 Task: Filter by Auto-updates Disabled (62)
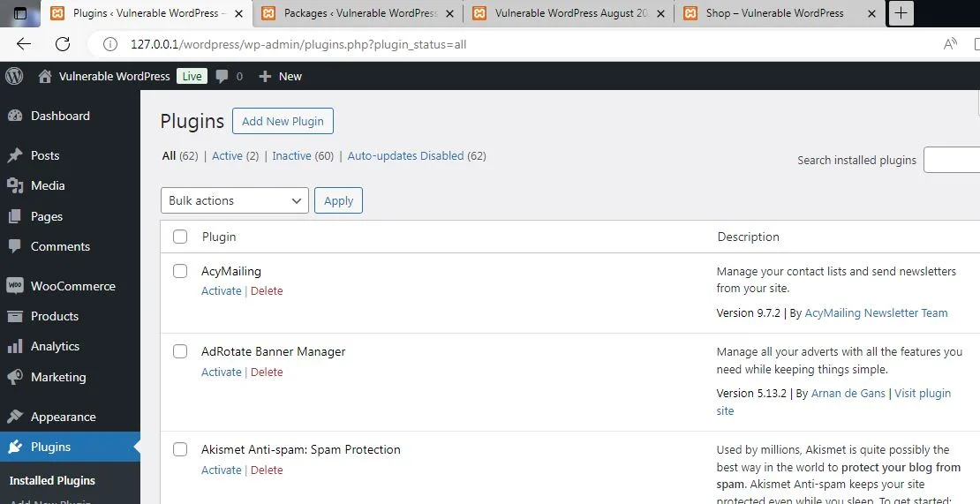(417, 155)
